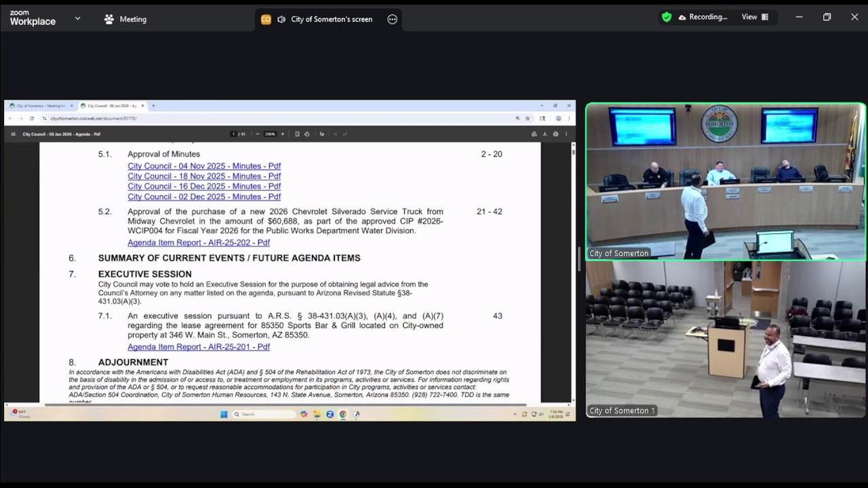Screen dimensions: 868x488
Task: Open PDF viewer more actions menu
Action: tap(566, 134)
